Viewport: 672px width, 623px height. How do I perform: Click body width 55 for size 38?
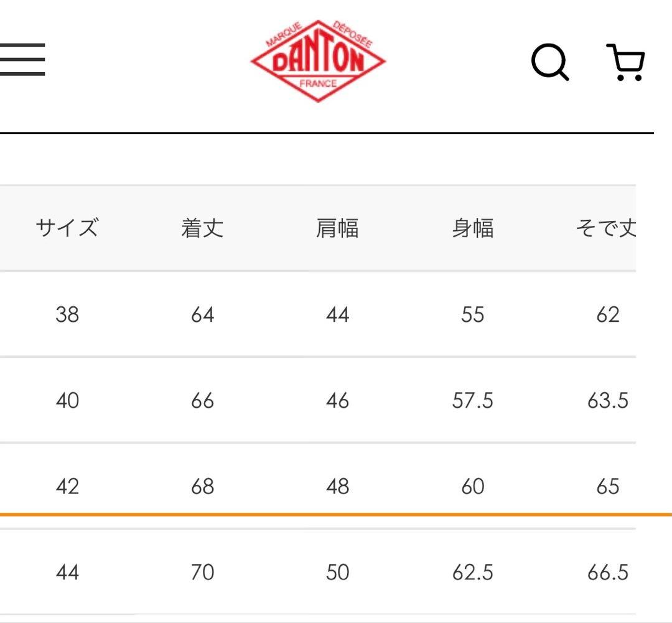click(473, 314)
